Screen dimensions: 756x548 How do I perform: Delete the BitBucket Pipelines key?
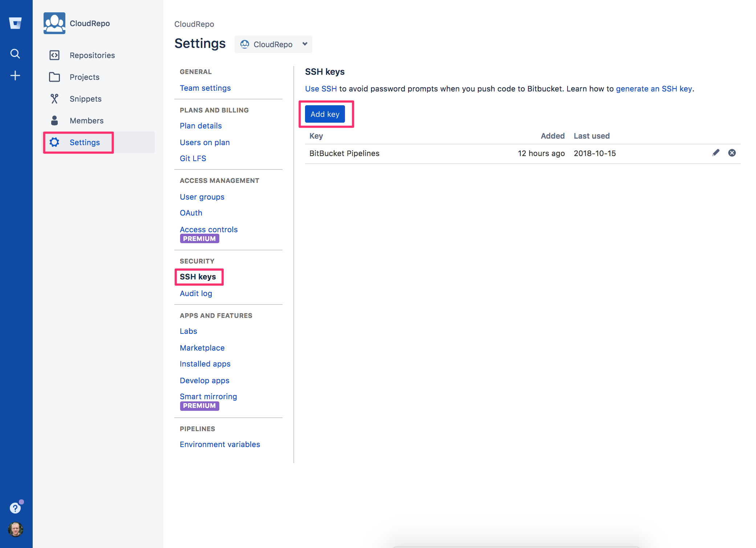pos(732,153)
